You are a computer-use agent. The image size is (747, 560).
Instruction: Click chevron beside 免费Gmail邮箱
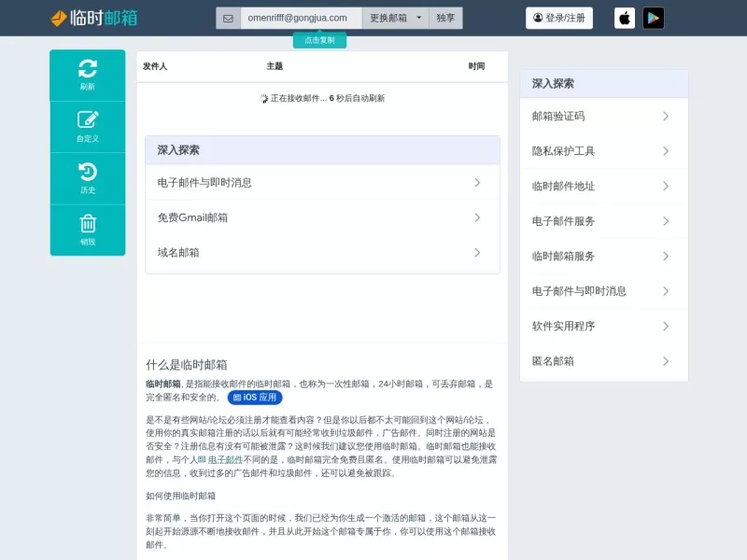coord(477,217)
